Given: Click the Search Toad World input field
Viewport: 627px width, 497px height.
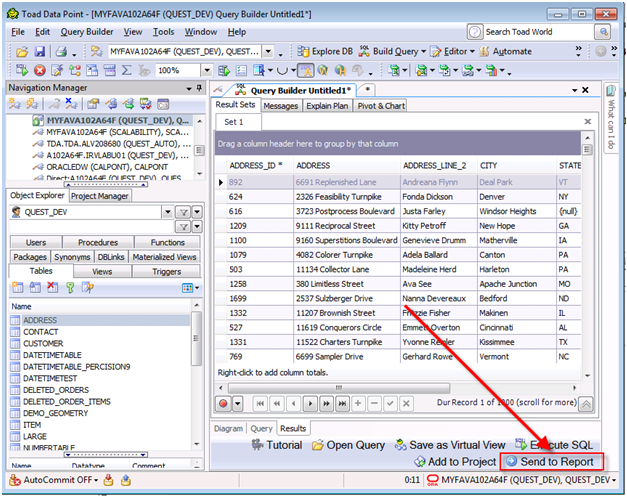Looking at the screenshot, I should [x=537, y=32].
